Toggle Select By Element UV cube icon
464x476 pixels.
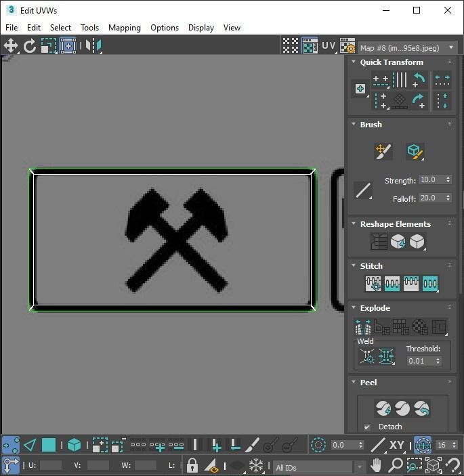(74, 446)
